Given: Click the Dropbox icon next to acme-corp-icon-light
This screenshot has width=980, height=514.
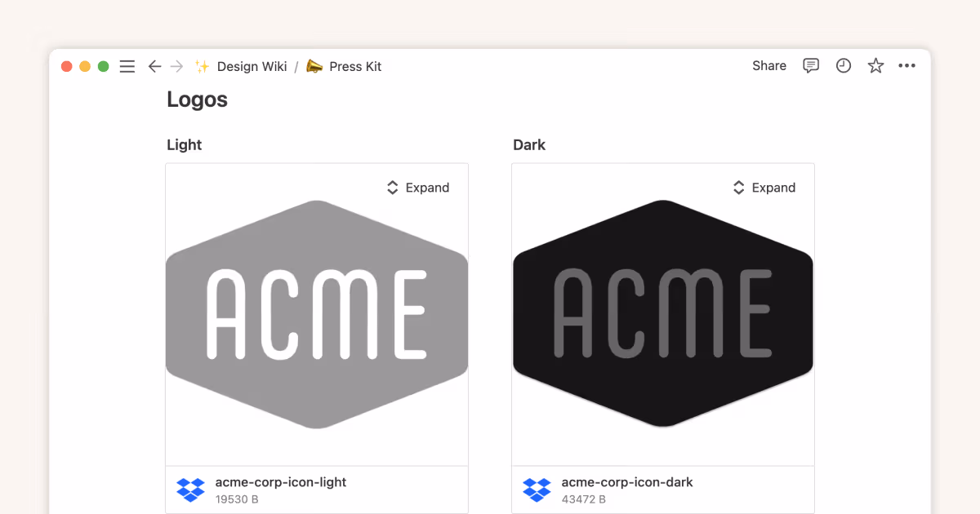Looking at the screenshot, I should pyautogui.click(x=190, y=489).
